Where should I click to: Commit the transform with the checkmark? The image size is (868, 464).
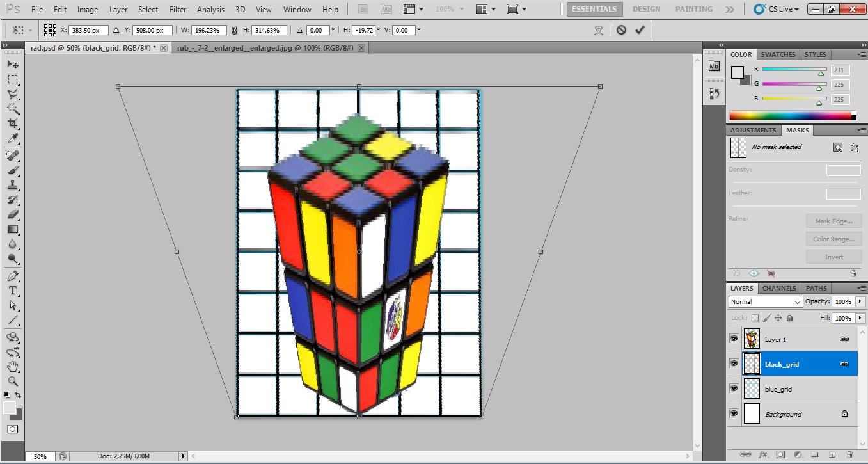tap(640, 30)
